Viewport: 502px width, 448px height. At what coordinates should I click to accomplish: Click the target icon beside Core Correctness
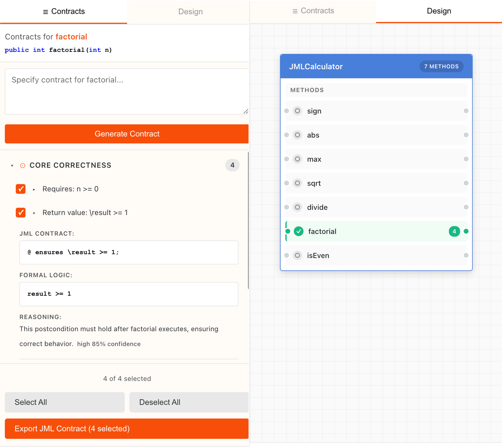(x=23, y=165)
